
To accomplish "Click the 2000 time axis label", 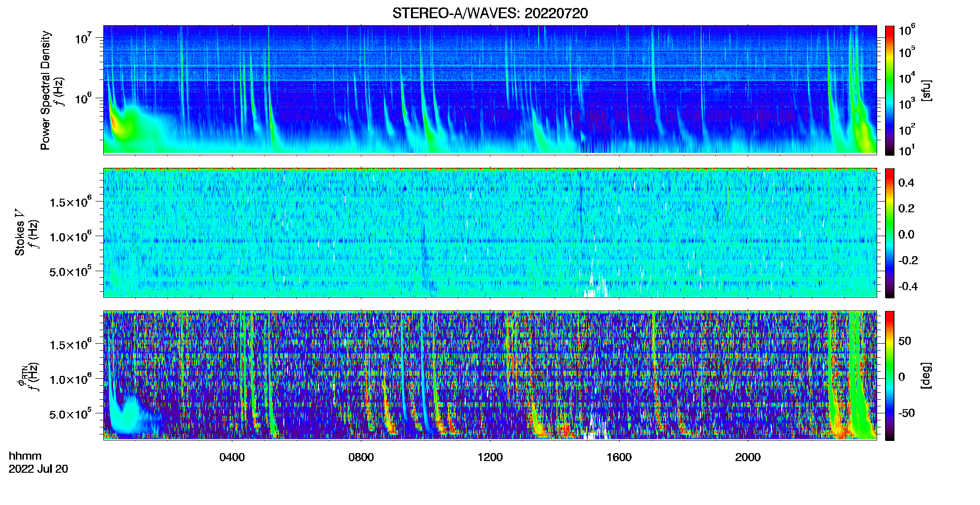I will coord(748,457).
